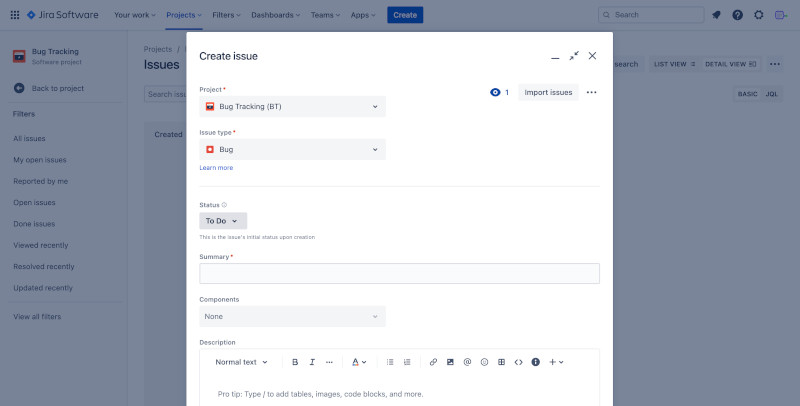Click the Import issues button
Screen dimensions: 800x406
tap(548, 92)
